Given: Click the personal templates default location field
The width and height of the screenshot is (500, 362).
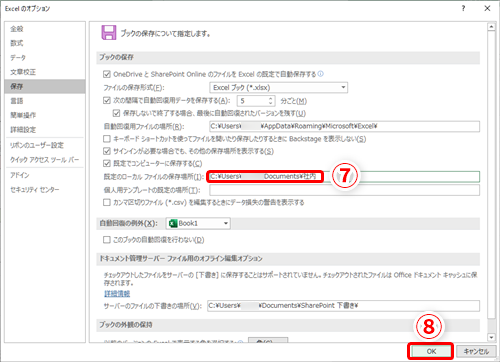Looking at the screenshot, I should (x=345, y=190).
